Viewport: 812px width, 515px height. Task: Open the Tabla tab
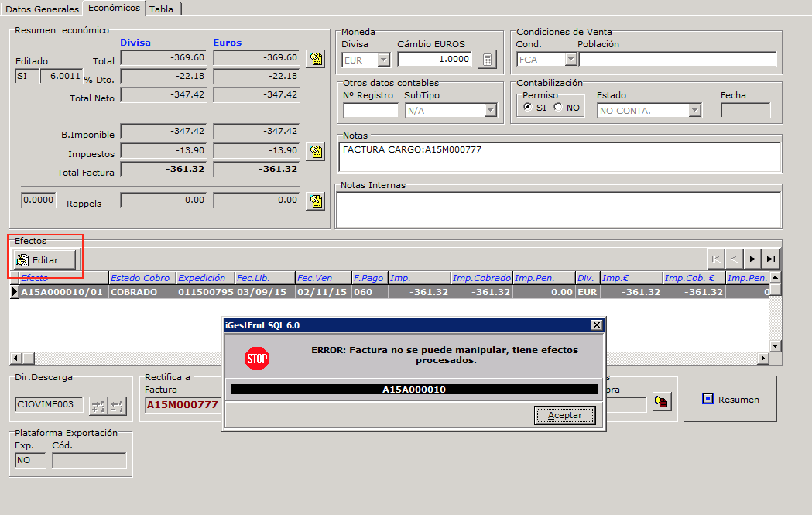pyautogui.click(x=161, y=9)
